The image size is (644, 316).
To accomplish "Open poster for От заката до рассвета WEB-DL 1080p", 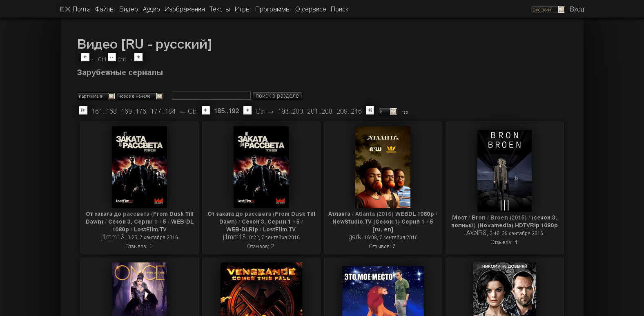I will coord(139,167).
